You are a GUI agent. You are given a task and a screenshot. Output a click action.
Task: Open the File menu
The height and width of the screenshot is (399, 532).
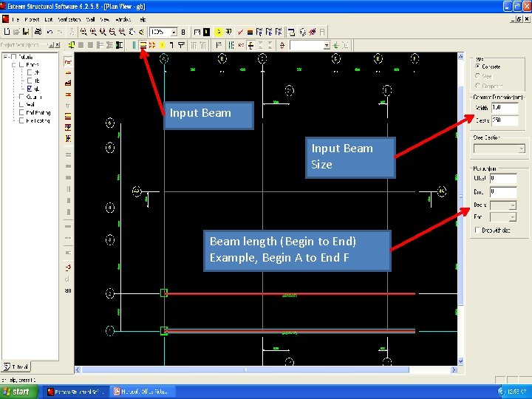(16, 20)
